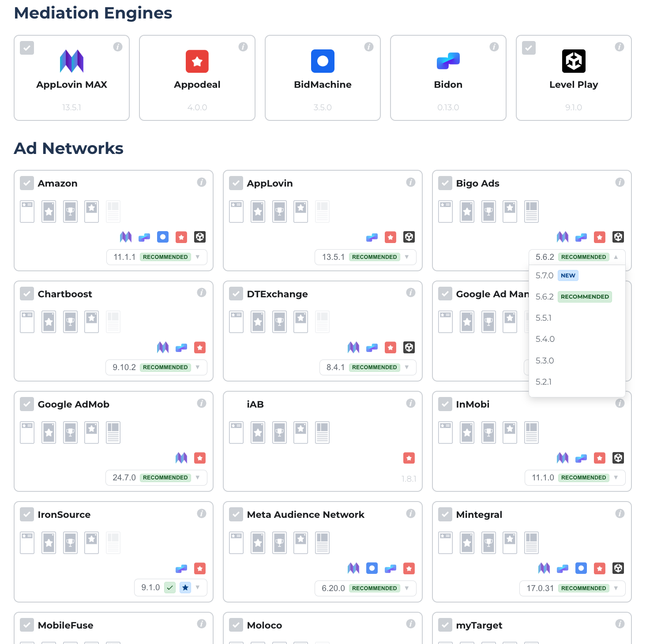Toggle the Google AdMob checkbox
Viewport: 646px width, 644px height.
[27, 404]
